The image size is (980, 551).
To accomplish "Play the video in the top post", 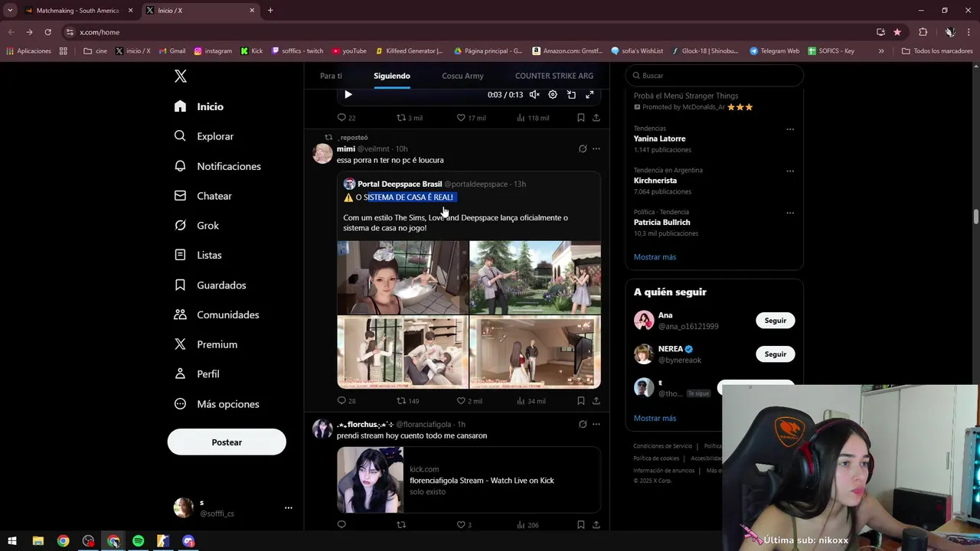I will pyautogui.click(x=348, y=94).
